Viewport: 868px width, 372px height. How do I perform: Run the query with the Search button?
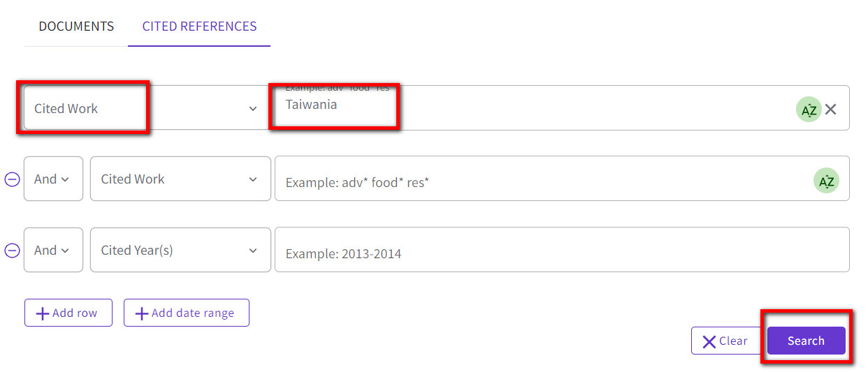click(x=806, y=341)
